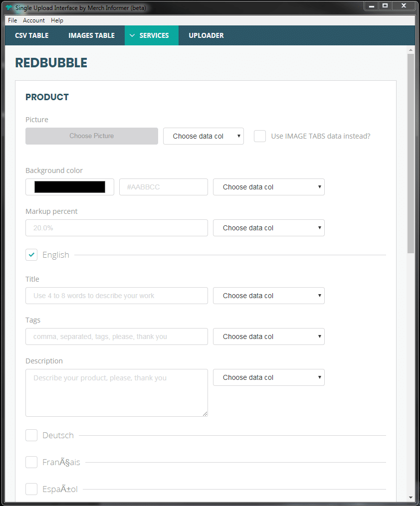Click the chevron icon on Services tab
The width and height of the screenshot is (420, 506).
[x=132, y=35]
